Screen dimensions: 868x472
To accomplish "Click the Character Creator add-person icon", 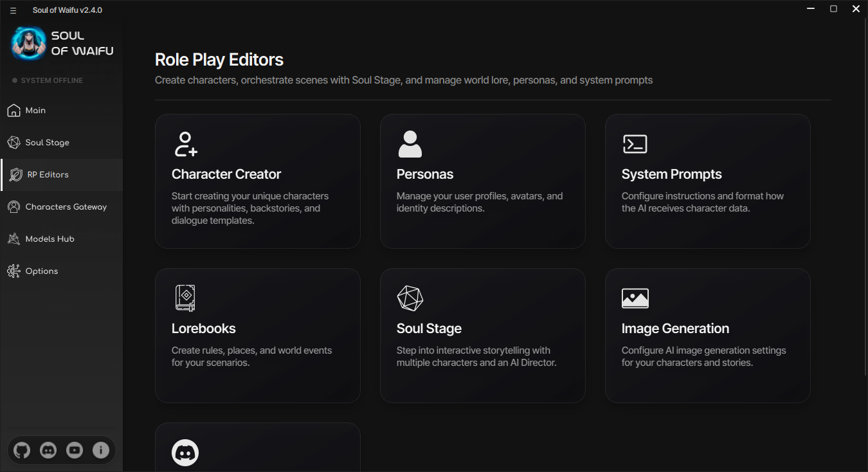I will click(186, 144).
